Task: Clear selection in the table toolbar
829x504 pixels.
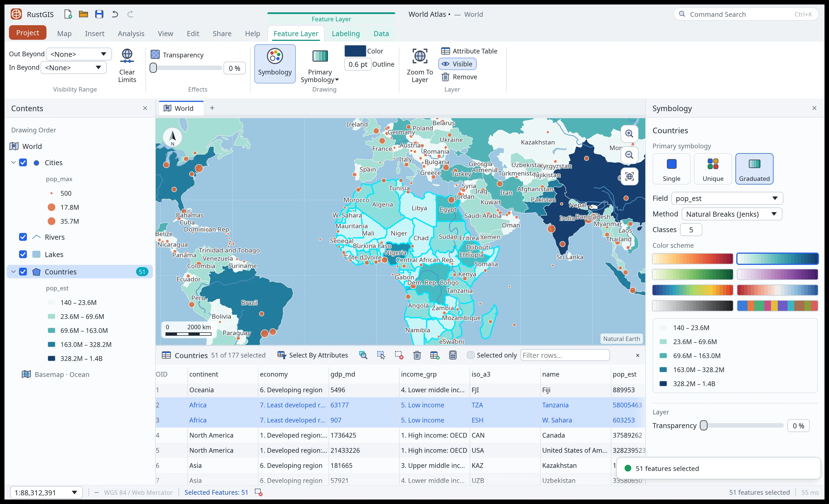Action: pyautogui.click(x=399, y=355)
